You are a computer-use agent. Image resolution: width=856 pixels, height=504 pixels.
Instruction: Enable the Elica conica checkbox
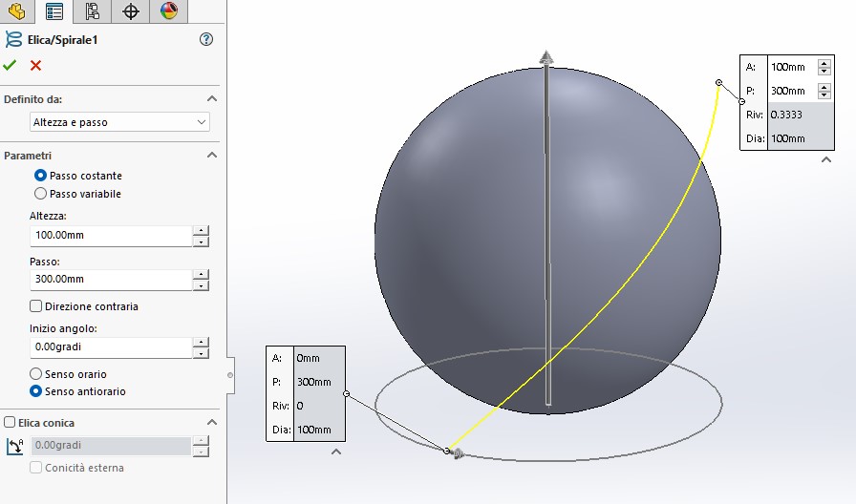pos(10,422)
